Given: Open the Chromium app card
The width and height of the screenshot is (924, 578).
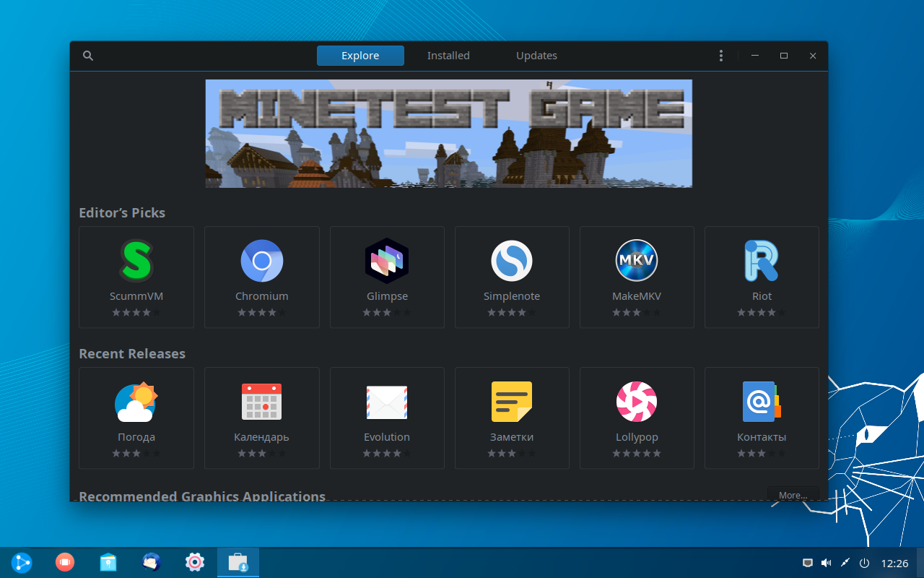Looking at the screenshot, I should click(x=261, y=277).
